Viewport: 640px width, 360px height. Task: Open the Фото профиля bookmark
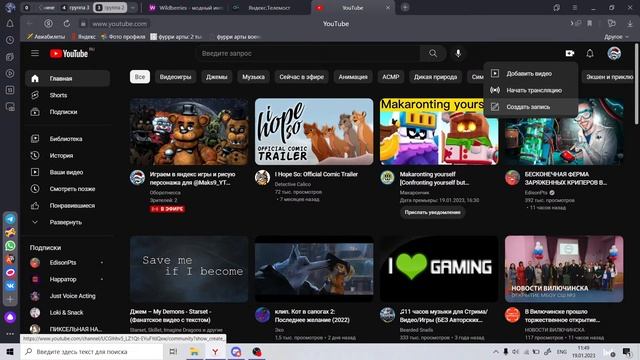[123, 37]
